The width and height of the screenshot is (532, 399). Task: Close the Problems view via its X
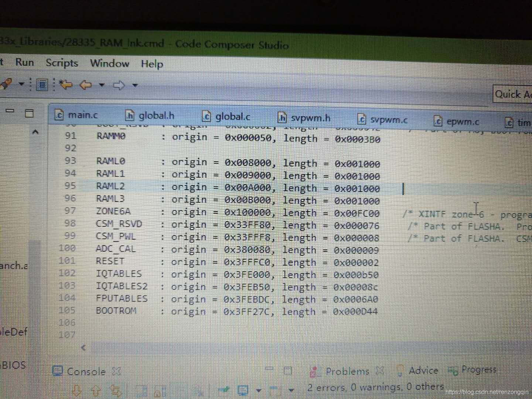(380, 370)
